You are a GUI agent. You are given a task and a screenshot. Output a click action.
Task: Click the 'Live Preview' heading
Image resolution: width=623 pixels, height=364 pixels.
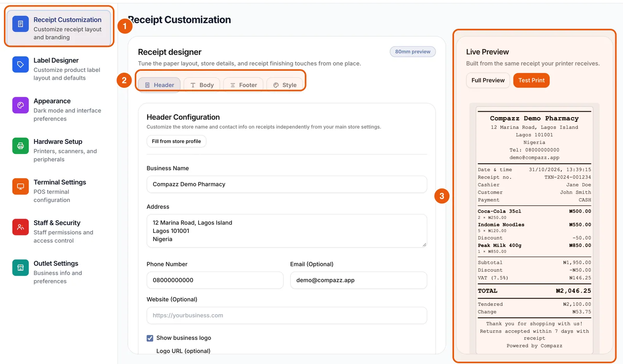487,52
